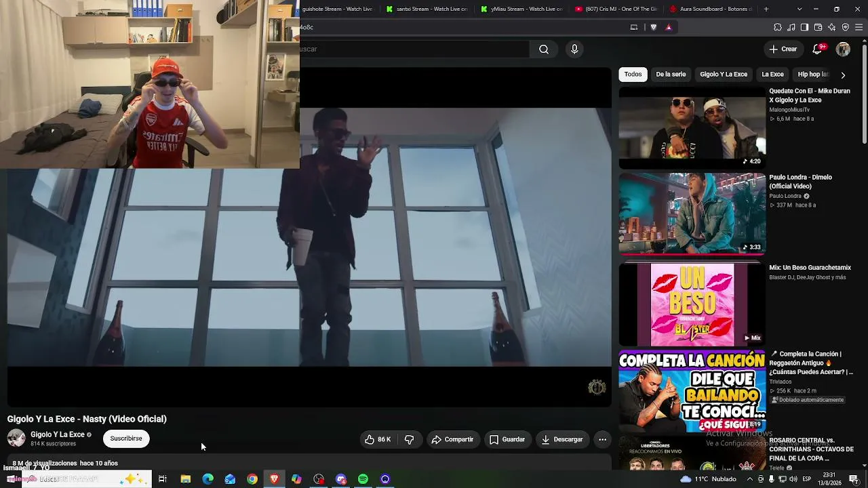The width and height of the screenshot is (868, 488).
Task: Like the Nasty video
Action: coord(378,439)
